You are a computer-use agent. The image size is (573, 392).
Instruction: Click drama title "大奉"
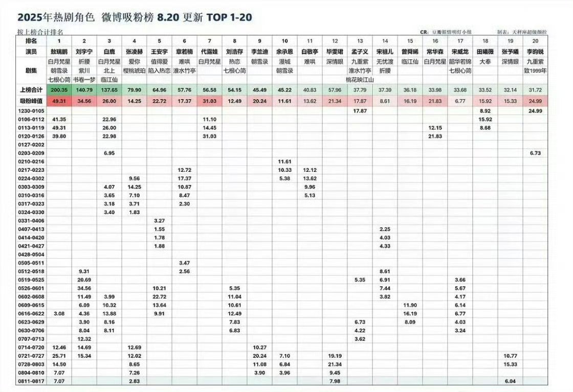pyautogui.click(x=486, y=62)
